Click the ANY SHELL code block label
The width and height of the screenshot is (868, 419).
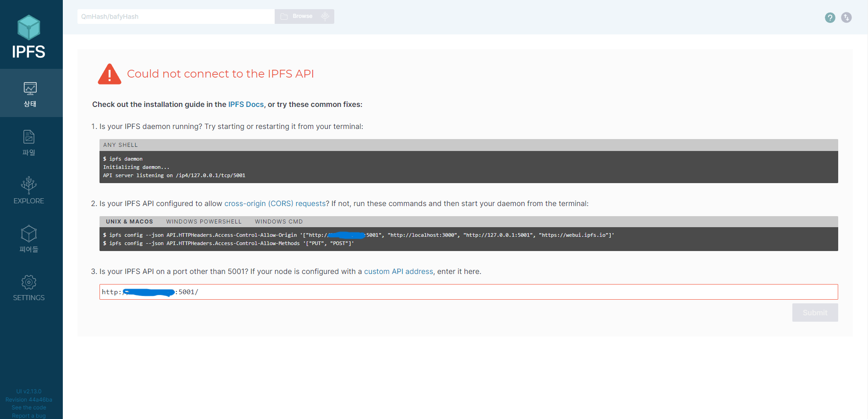coord(120,145)
